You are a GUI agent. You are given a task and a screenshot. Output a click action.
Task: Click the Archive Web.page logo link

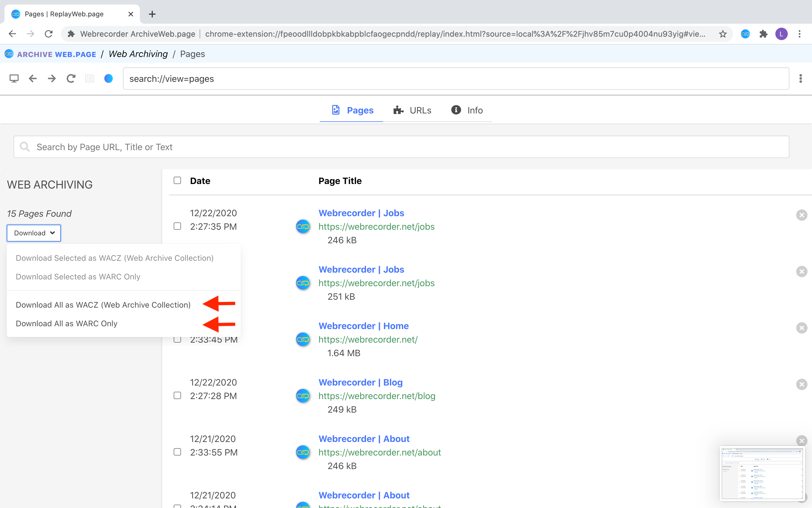pyautogui.click(x=50, y=54)
